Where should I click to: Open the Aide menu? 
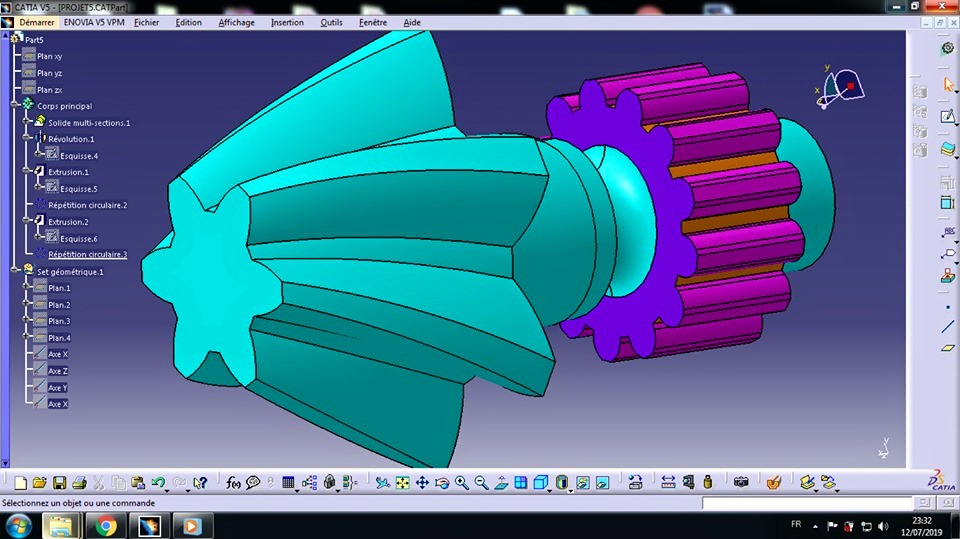click(412, 23)
